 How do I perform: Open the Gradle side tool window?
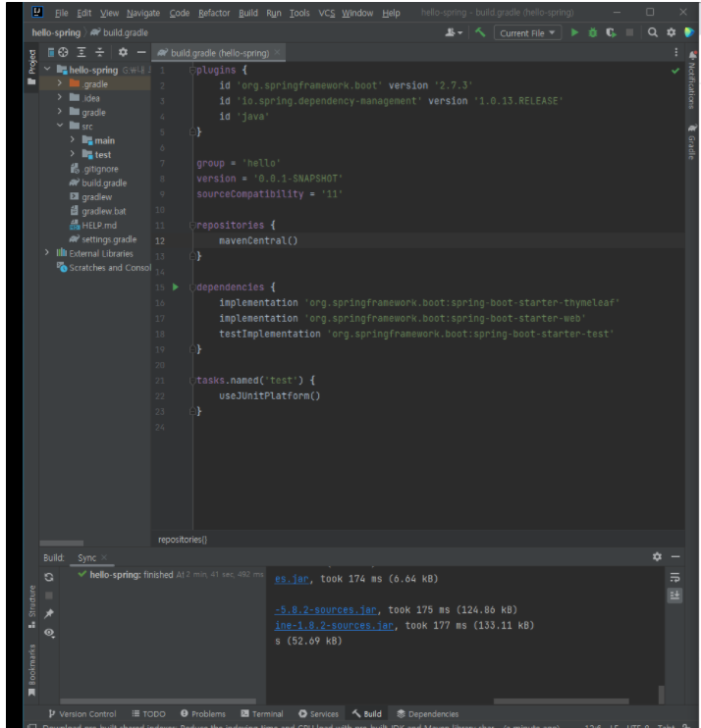(692, 142)
